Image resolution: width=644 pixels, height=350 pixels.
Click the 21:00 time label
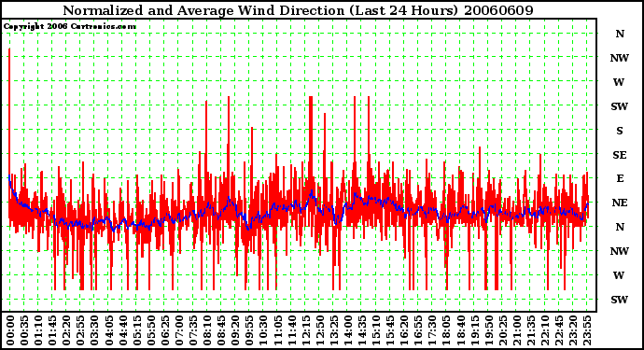point(517,330)
